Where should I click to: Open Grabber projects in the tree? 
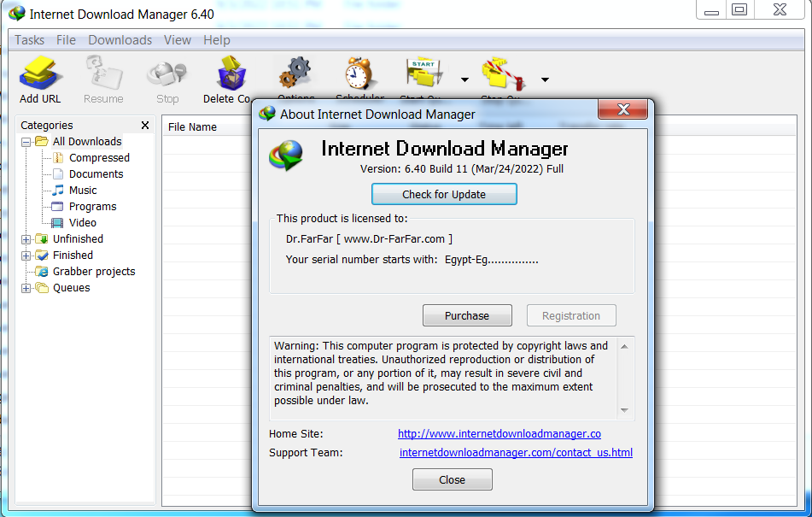[x=94, y=272]
